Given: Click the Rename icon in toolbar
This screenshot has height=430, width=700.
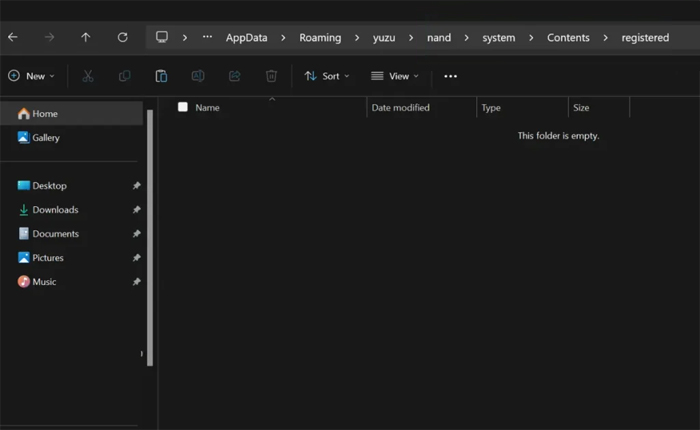Looking at the screenshot, I should click(198, 76).
